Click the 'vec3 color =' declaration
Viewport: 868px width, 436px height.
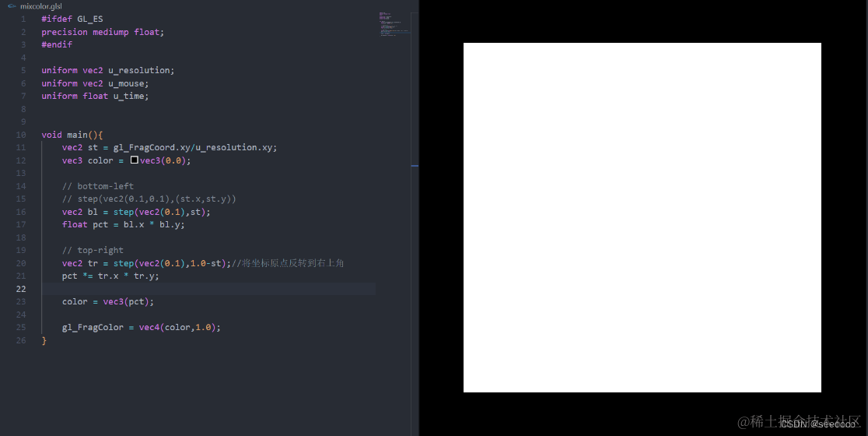[93, 160]
